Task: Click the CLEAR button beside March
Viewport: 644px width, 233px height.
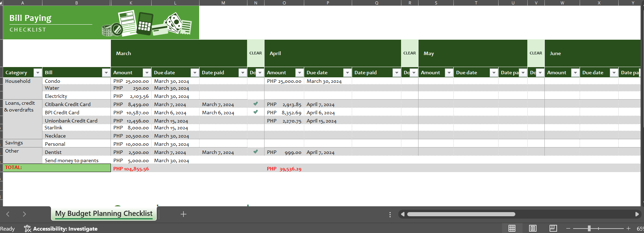Action: click(256, 53)
